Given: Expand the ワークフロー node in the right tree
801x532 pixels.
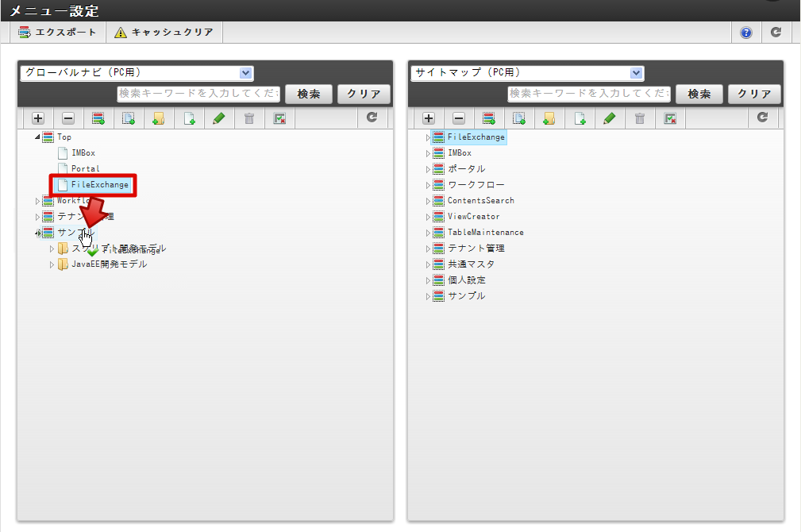Looking at the screenshot, I should tap(428, 184).
